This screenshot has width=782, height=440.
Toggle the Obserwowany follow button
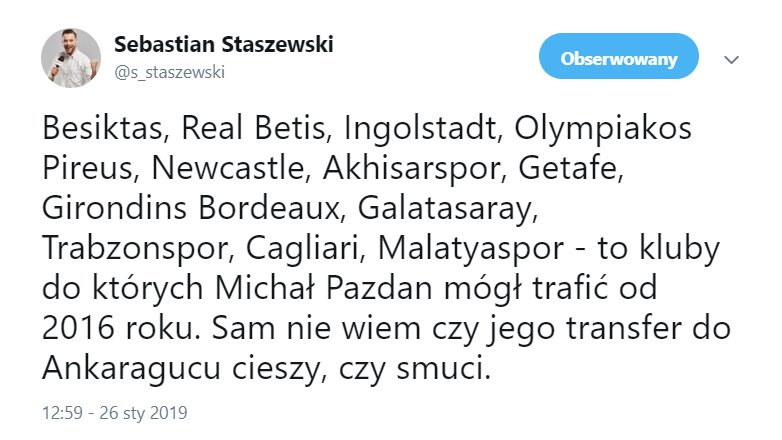[619, 59]
